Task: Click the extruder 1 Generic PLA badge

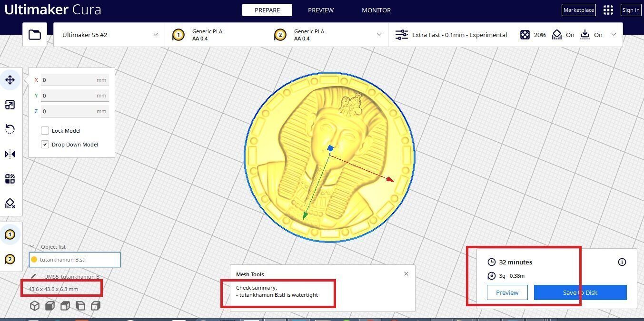Action: pos(178,35)
